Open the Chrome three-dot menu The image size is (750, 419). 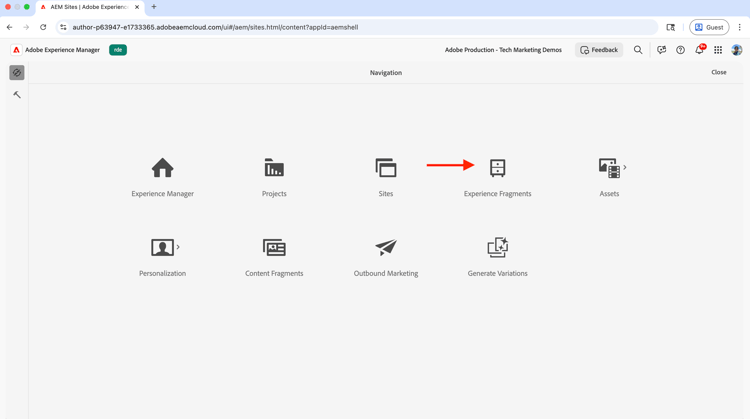[x=739, y=27]
